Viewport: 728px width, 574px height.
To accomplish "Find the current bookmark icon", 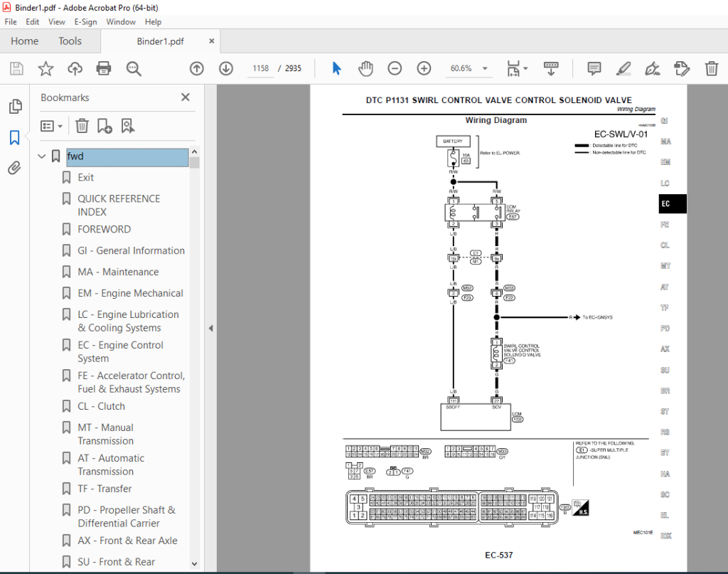I will [128, 126].
